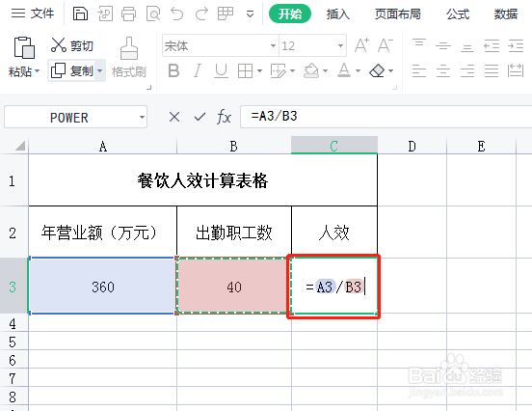Click the eraser clear icon
The height and width of the screenshot is (411, 532).
point(377,71)
